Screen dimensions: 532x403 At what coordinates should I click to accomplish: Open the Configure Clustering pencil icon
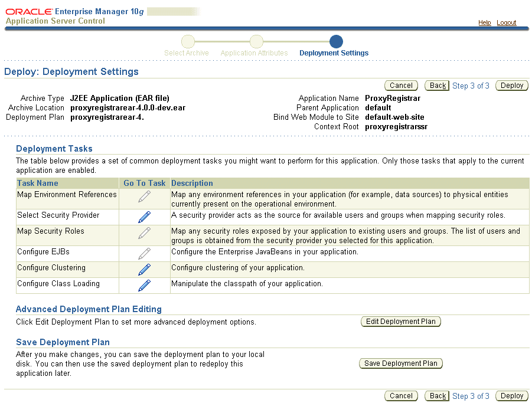143,270
